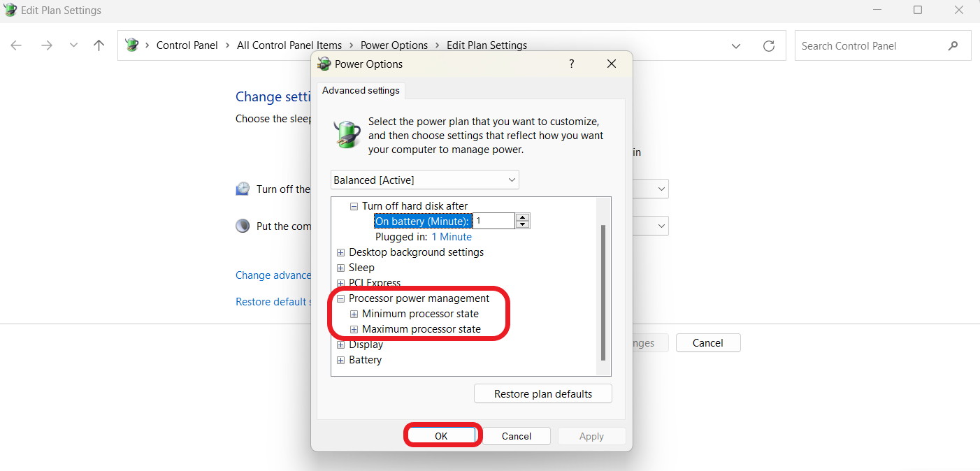The height and width of the screenshot is (471, 980).
Task: Click Restore plan defaults button
Action: [x=543, y=394]
